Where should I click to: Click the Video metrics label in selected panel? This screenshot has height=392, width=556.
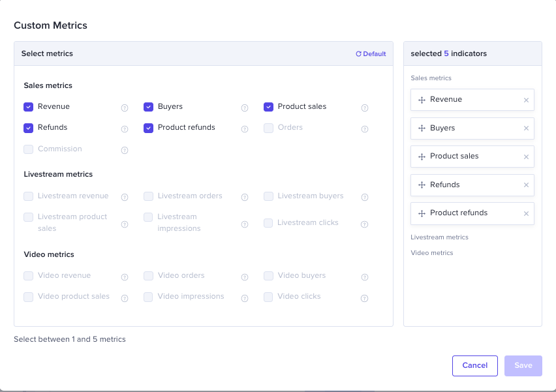coord(431,253)
